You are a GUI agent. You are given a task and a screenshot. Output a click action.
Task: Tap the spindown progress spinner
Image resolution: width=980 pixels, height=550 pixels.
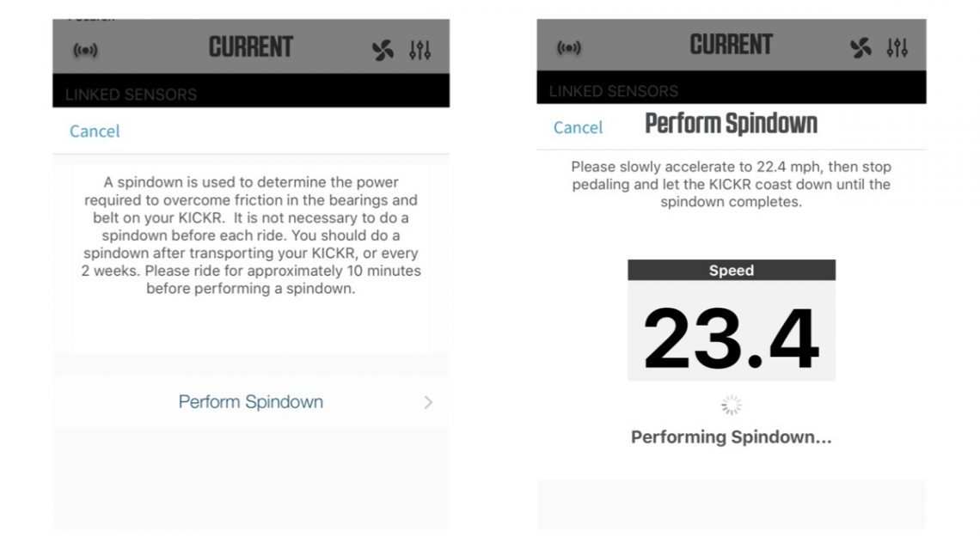coord(730,404)
